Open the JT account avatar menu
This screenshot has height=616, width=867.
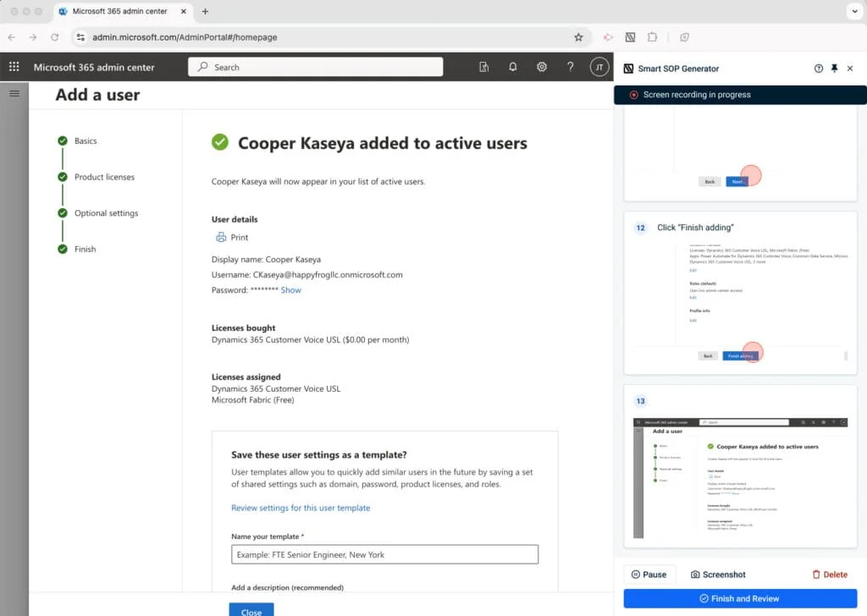(599, 67)
